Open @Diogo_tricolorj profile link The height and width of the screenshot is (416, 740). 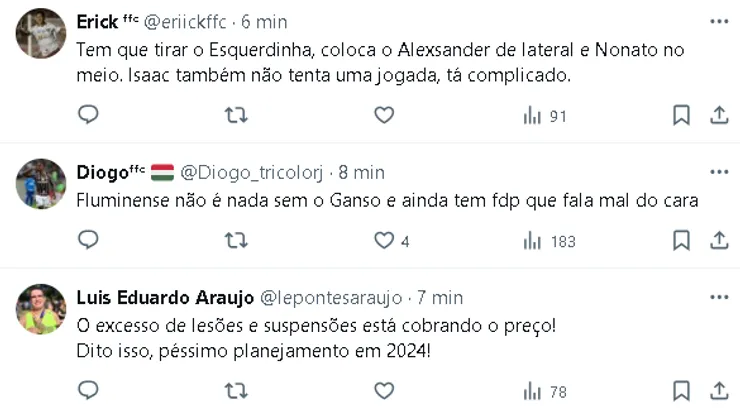point(251,173)
